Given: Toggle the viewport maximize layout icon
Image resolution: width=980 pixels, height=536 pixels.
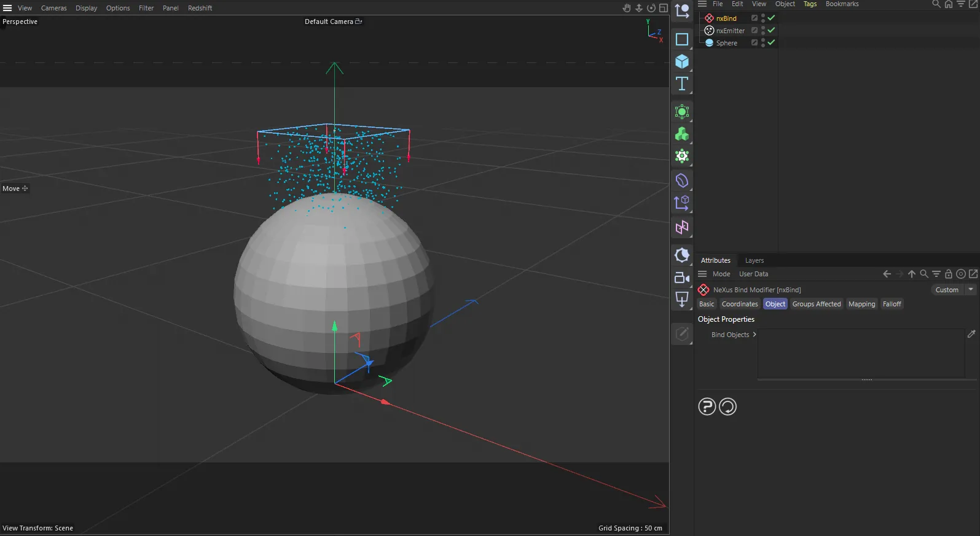Looking at the screenshot, I should coord(664,8).
